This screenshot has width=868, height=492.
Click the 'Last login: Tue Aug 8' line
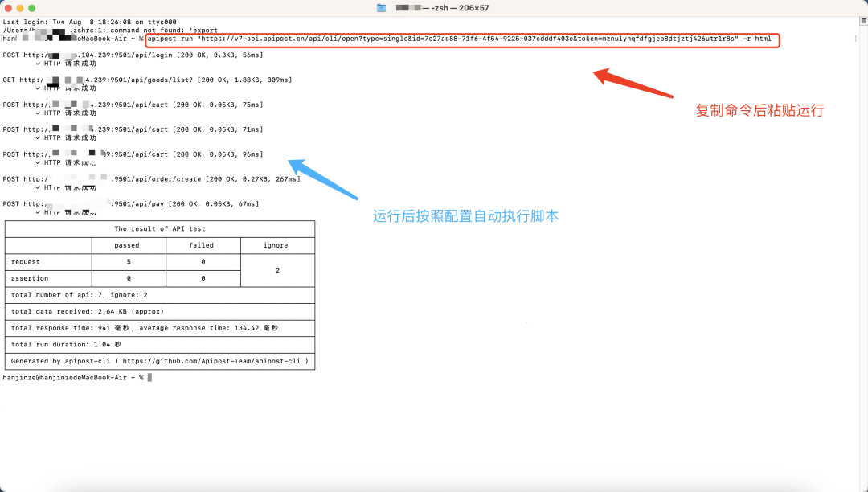[x=90, y=23]
